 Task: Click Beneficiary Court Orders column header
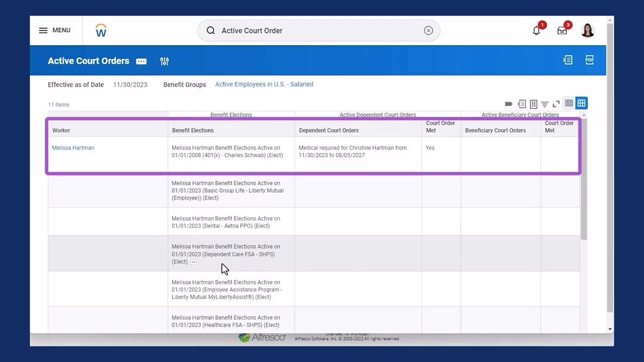coord(501,130)
